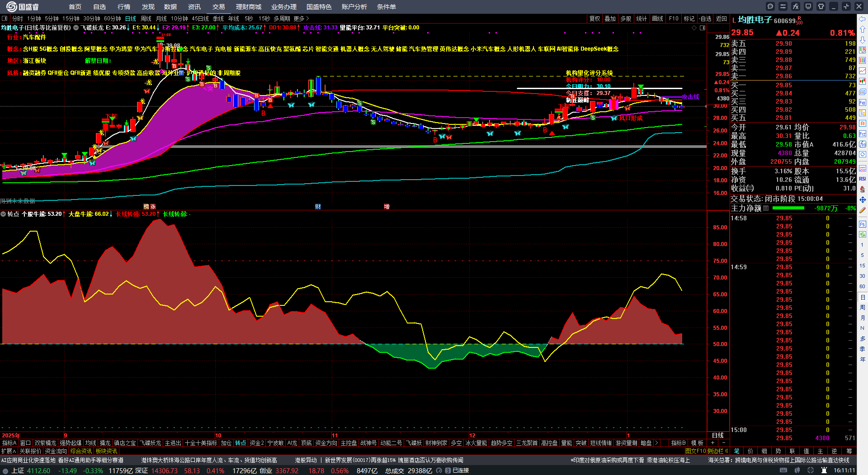The height and width of the screenshot is (475, 868).
Task: Click the 年 yearly period icon in right sidebar
Action: click(x=863, y=360)
